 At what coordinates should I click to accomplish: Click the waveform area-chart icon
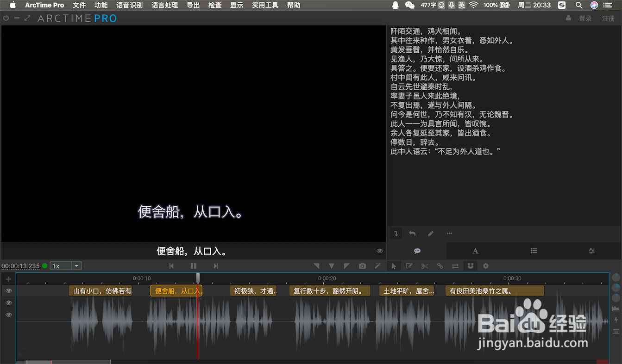tap(616, 308)
